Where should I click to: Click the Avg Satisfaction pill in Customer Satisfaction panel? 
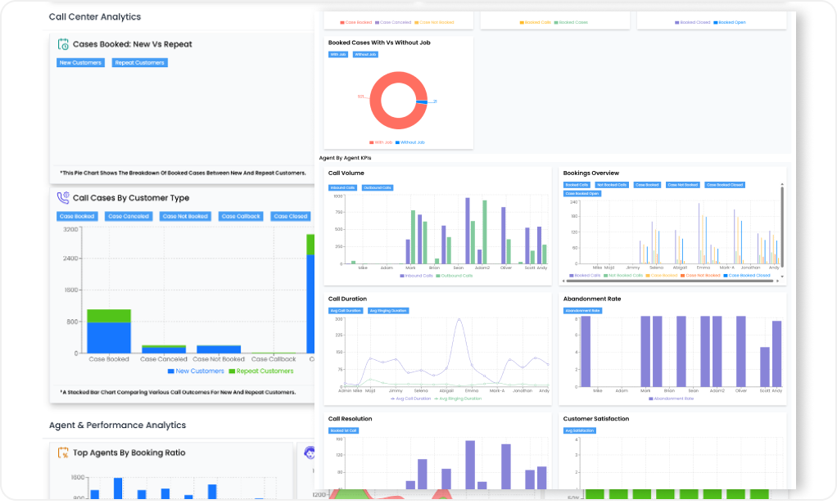pos(578,430)
